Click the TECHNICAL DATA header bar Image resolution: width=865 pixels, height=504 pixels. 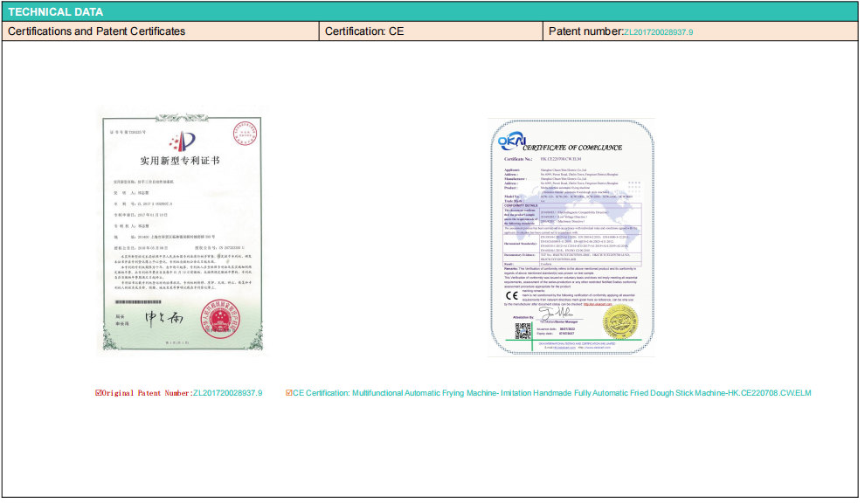(x=432, y=12)
